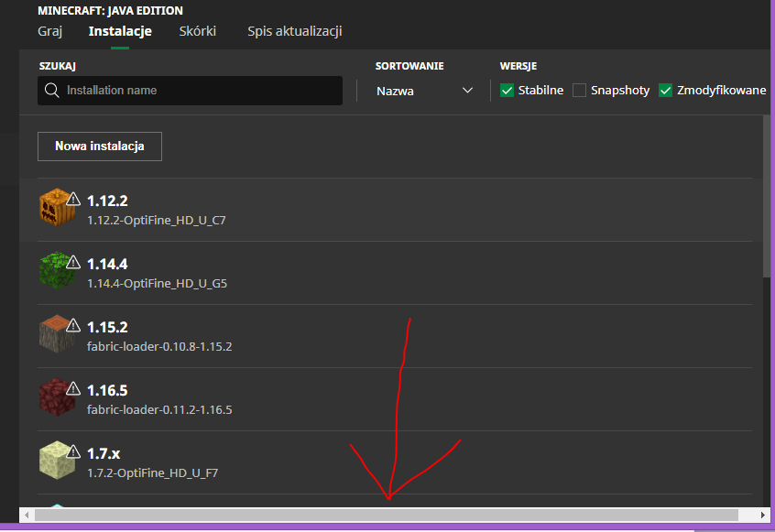Image resolution: width=775 pixels, height=532 pixels.
Task: Select the 1.14.4 installation title
Action: tap(107, 265)
